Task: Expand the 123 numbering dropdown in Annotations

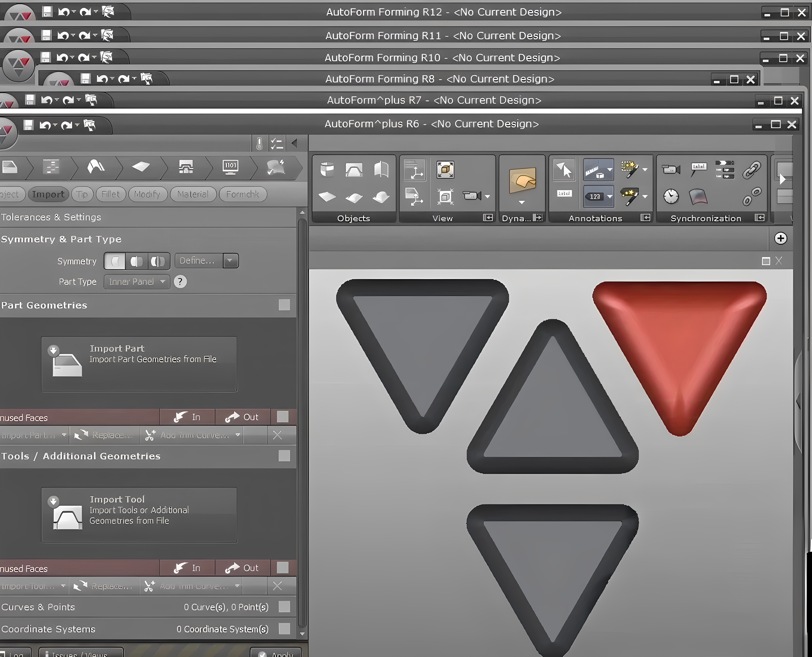Action: (610, 196)
